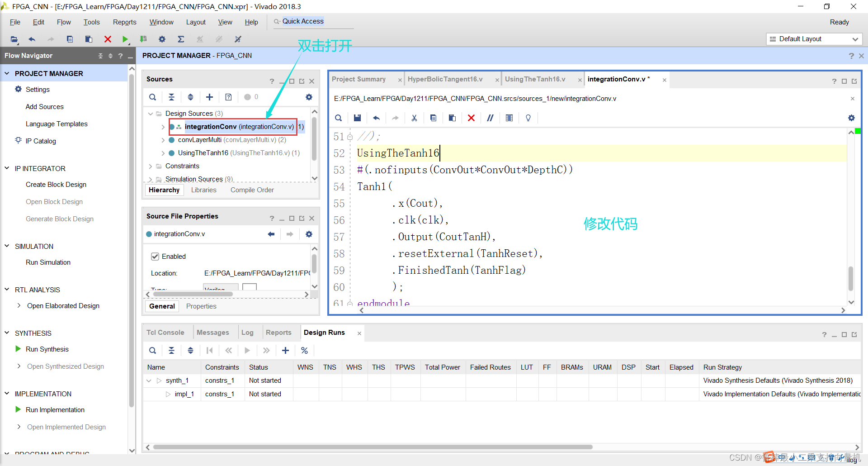Click the Add Sources plus icon

tap(209, 97)
